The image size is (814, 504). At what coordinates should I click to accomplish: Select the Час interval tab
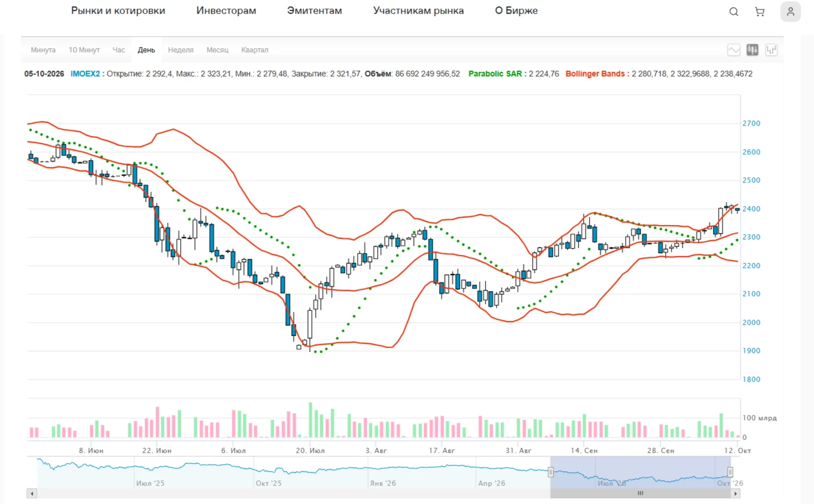[119, 50]
